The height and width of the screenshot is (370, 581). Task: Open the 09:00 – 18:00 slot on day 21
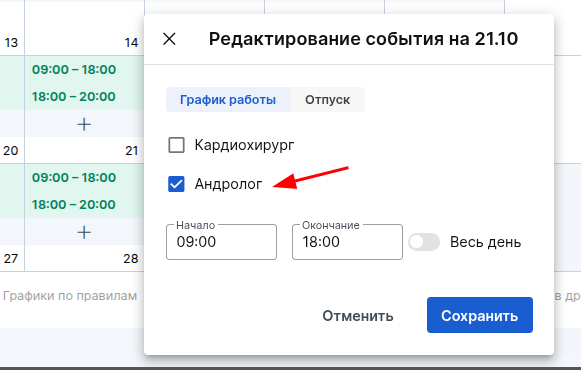click(x=74, y=177)
